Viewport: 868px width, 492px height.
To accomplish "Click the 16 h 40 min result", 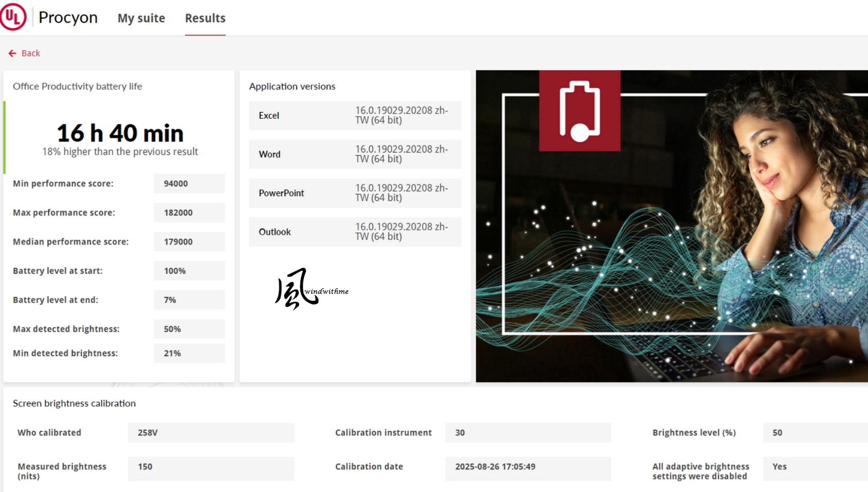I will coord(120,133).
